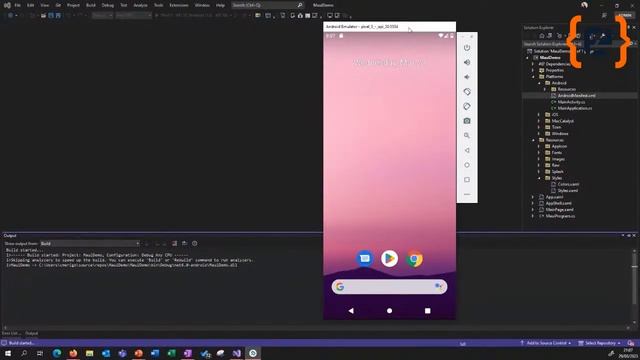Rotate emulator left with the rotate icon
This screenshot has height=360, width=640.
tap(467, 92)
